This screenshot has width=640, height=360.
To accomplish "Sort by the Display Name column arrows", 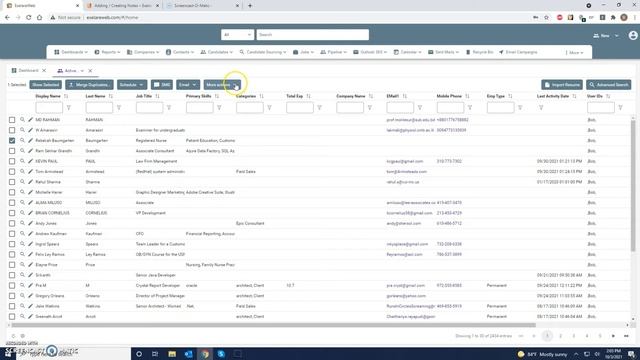I will pyautogui.click(x=66, y=96).
